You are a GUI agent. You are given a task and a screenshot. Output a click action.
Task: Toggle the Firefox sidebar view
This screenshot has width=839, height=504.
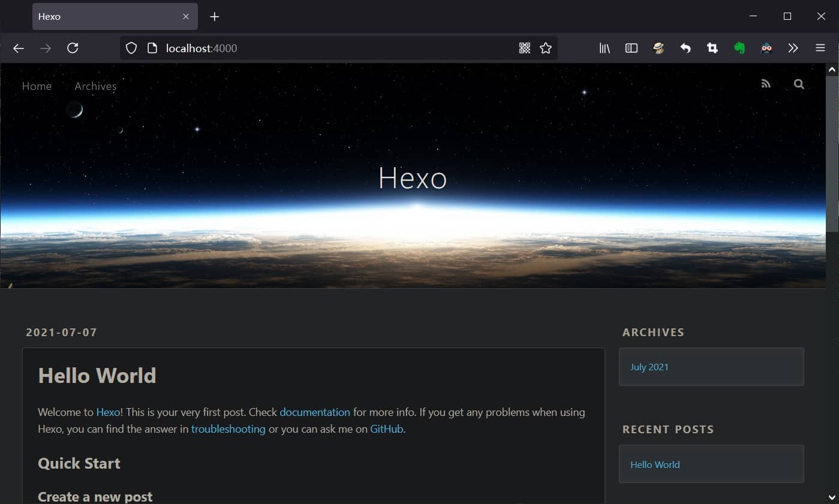click(x=631, y=49)
